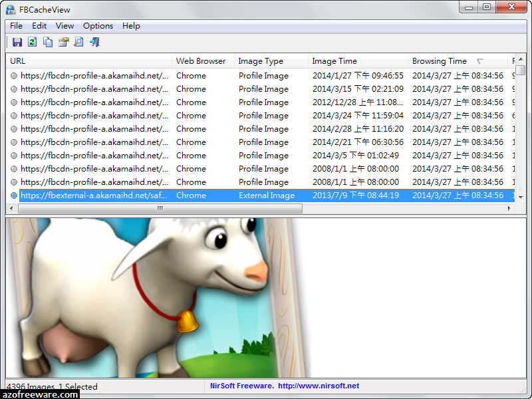Click image time 2013/7/9 下午 08:44:19

[x=356, y=196]
